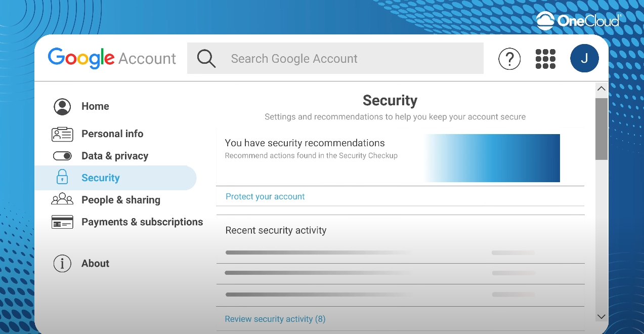Click the security recommendations banner card
Screen dimensions: 644x334
pos(400,158)
